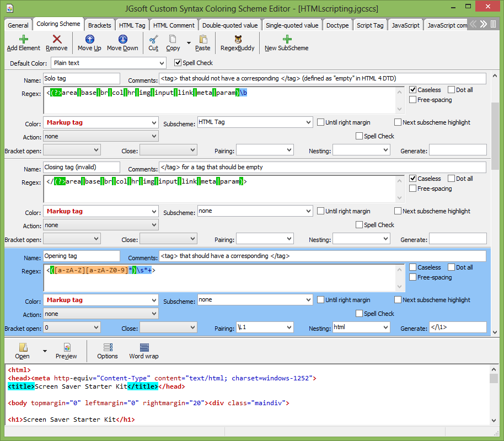The width and height of the screenshot is (504, 441).
Task: Expand the Open button dropdown arrow
Action: coord(45,351)
